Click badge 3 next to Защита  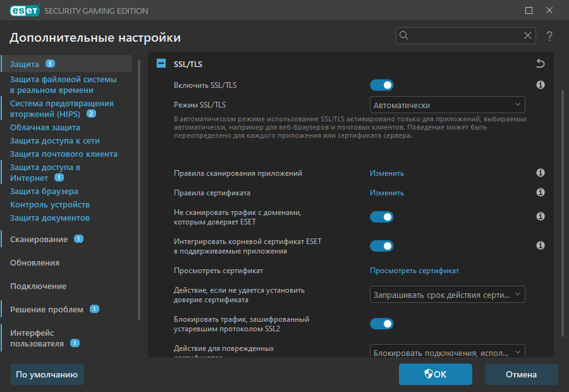tap(50, 63)
